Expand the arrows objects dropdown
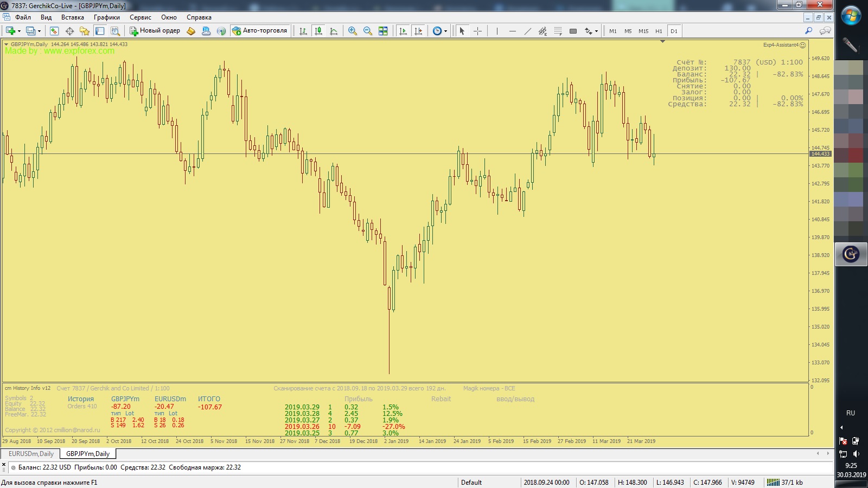868x488 pixels. (597, 31)
